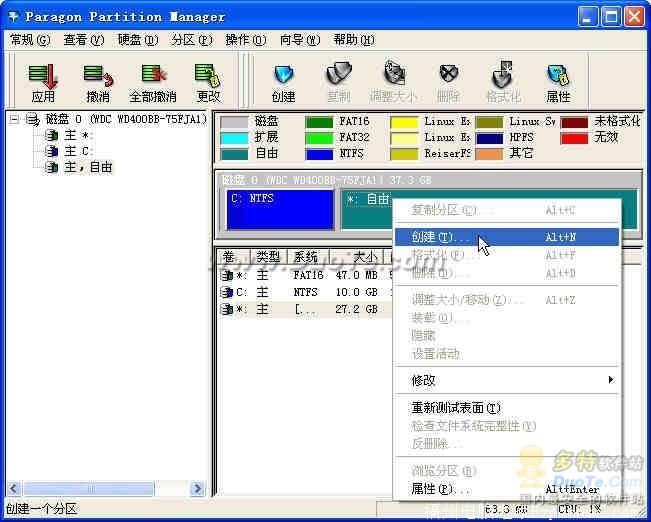Image resolution: width=651 pixels, height=522 pixels.
Task: Click the FAT16 dark green legend swatch
Action: pos(319,122)
